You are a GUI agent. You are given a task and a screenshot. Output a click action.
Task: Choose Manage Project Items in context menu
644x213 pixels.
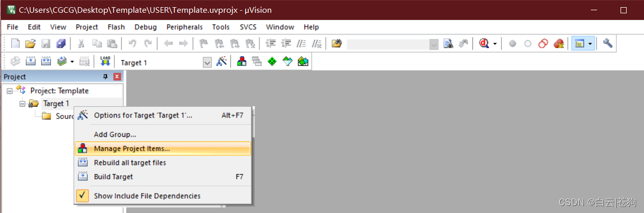point(162,149)
